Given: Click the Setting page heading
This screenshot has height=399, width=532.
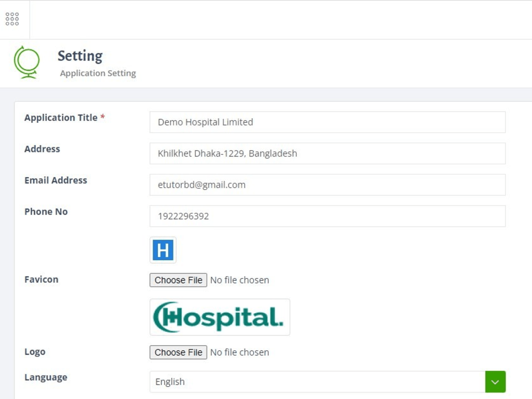Looking at the screenshot, I should coord(80,56).
